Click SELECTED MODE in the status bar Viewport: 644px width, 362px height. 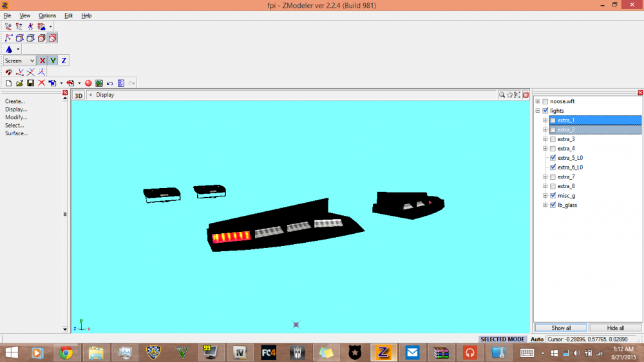pos(502,339)
